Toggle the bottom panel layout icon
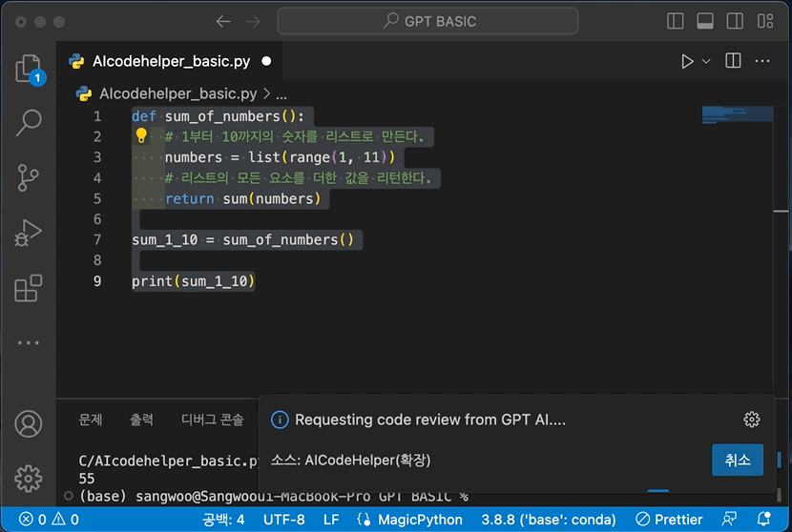 click(705, 21)
